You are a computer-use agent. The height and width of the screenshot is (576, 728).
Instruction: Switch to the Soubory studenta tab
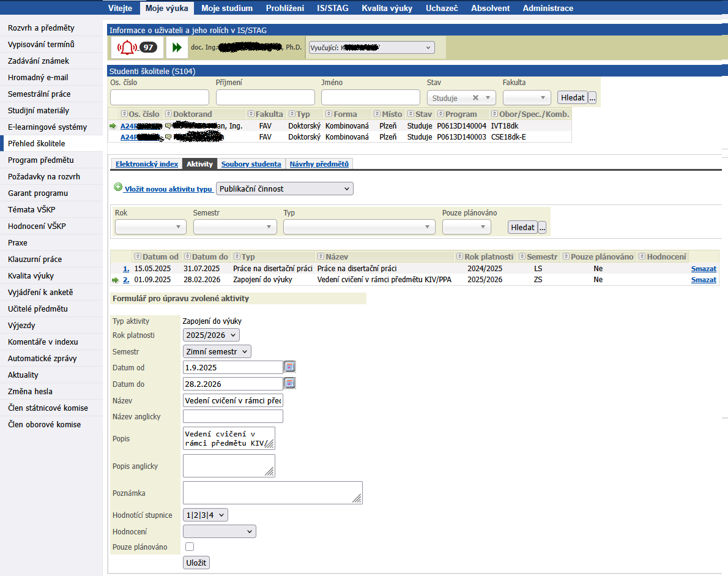251,164
